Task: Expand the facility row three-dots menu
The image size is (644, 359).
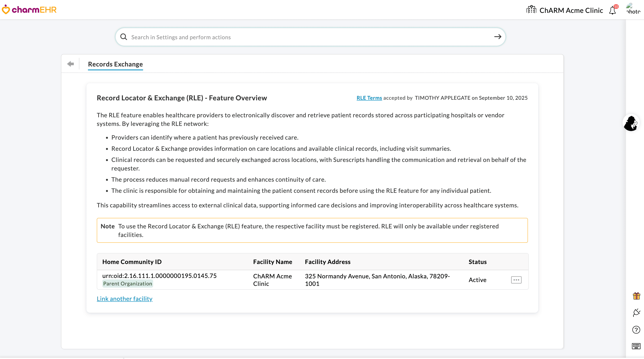Action: (516, 280)
